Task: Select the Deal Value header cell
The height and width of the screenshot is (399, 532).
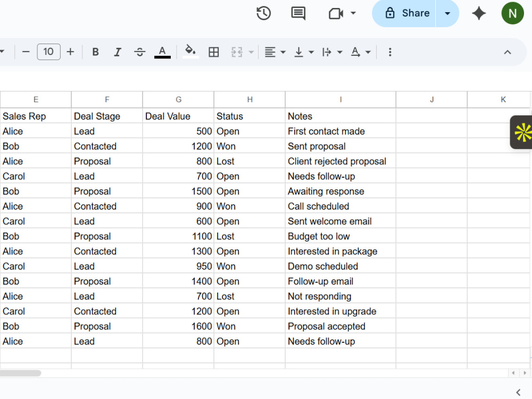Action: (178, 116)
